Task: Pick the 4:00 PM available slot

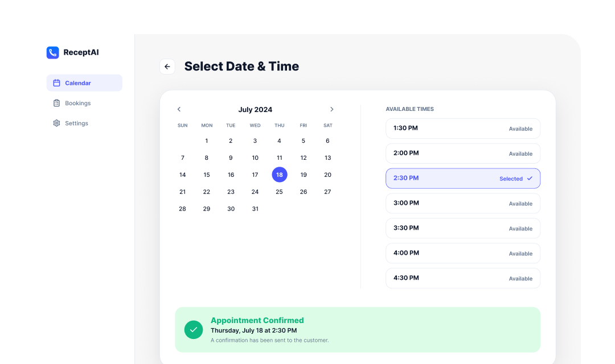Action: point(463,254)
